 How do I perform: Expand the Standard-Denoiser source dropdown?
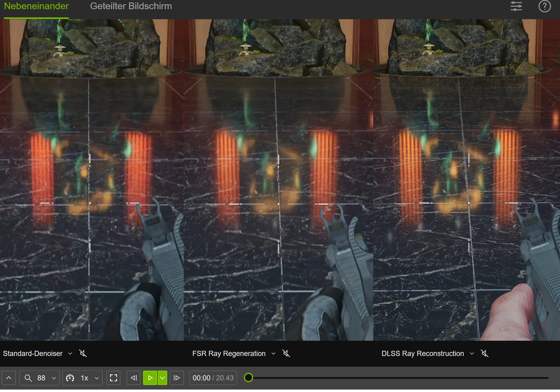pyautogui.click(x=70, y=353)
